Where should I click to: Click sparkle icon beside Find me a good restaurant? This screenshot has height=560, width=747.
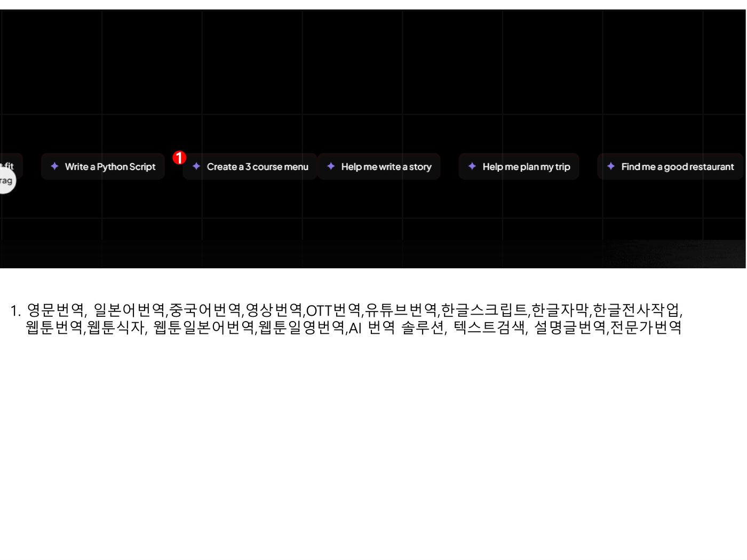click(x=611, y=166)
